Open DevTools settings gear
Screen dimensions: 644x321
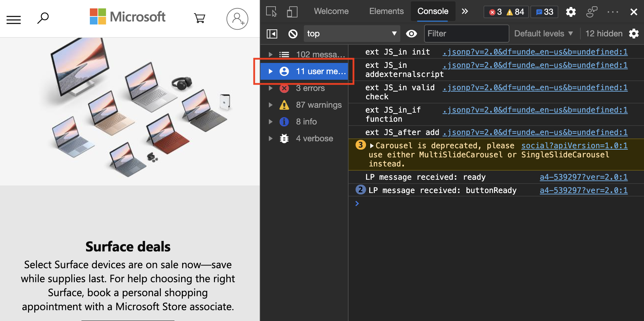571,12
